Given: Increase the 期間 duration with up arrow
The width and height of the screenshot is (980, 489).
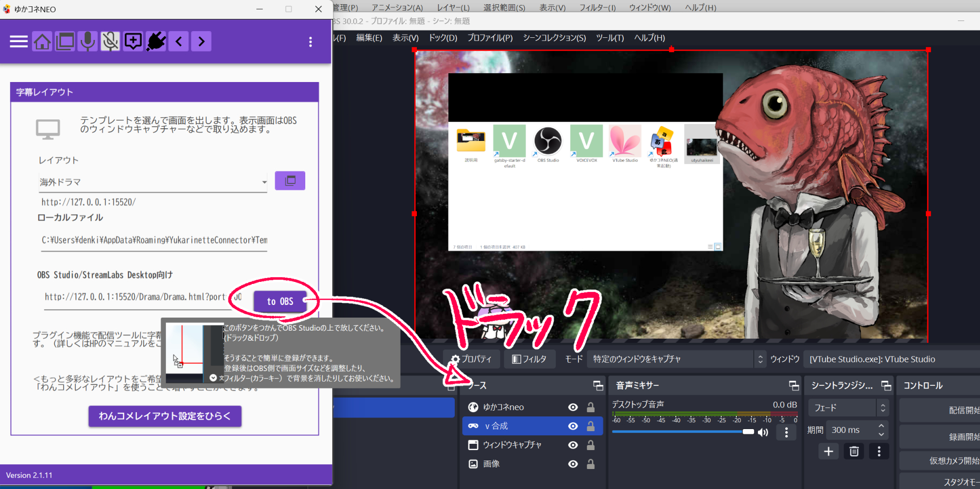Looking at the screenshot, I should [882, 426].
